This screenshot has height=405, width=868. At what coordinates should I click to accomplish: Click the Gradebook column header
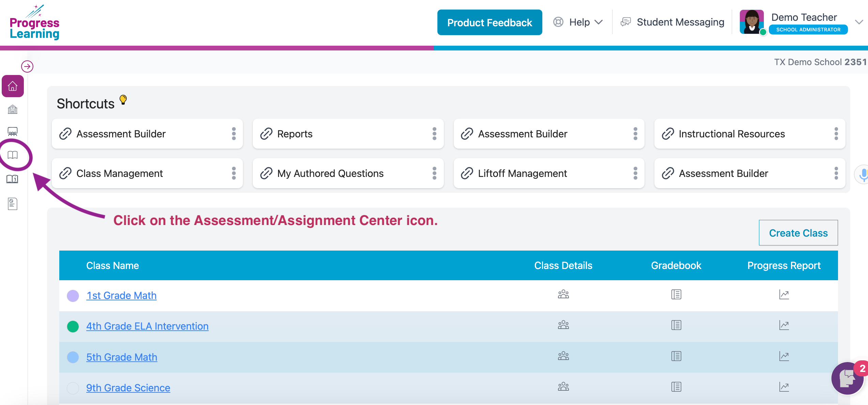(x=676, y=266)
